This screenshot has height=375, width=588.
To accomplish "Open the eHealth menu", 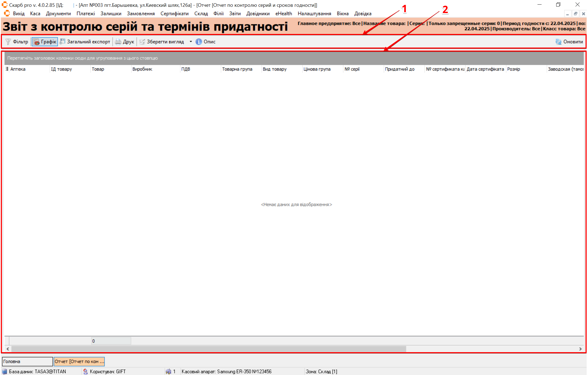I will (284, 13).
